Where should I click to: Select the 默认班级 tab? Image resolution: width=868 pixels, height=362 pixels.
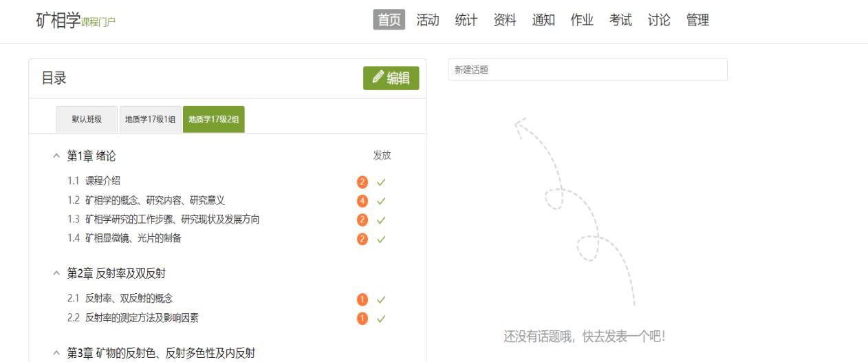click(87, 119)
